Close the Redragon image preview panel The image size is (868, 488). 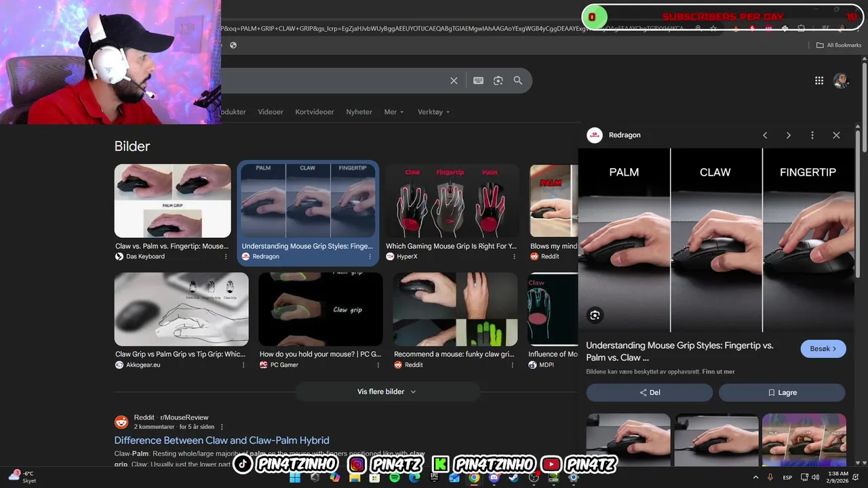coord(836,136)
